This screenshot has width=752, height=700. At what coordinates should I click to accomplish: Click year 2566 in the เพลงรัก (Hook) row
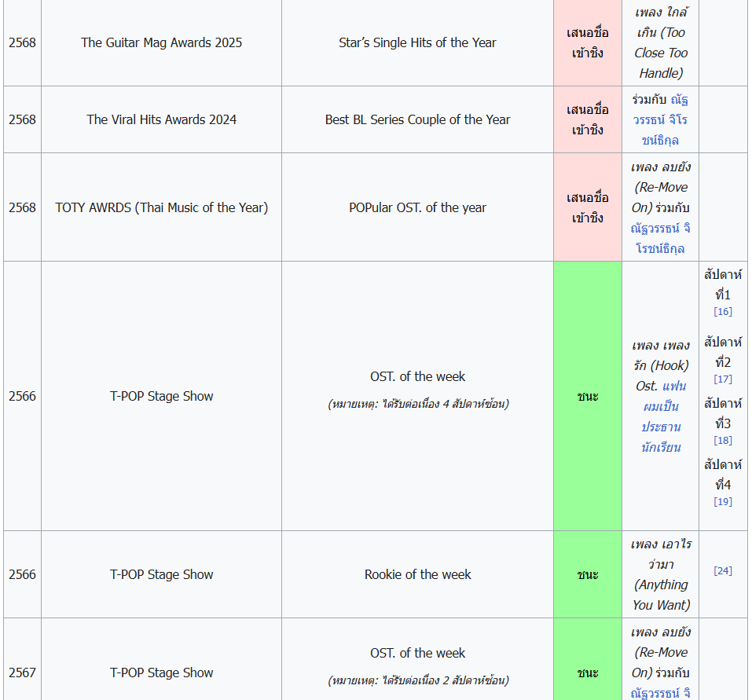[x=22, y=396]
